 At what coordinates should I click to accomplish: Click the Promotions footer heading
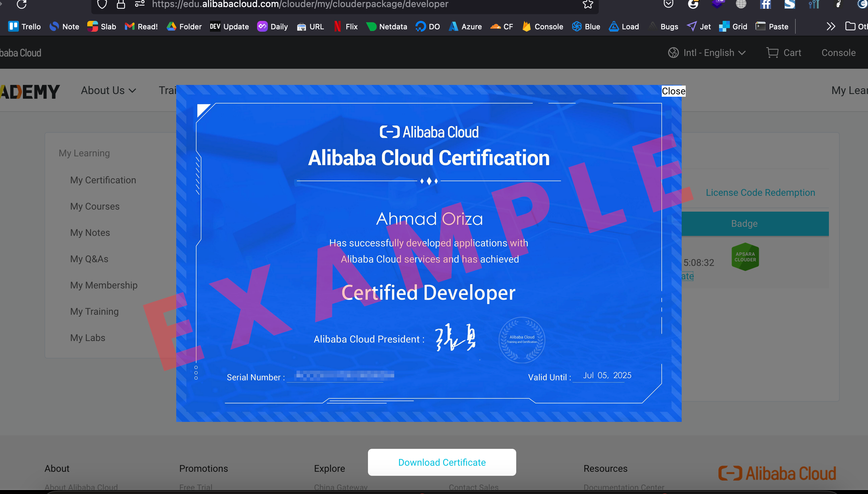click(204, 468)
